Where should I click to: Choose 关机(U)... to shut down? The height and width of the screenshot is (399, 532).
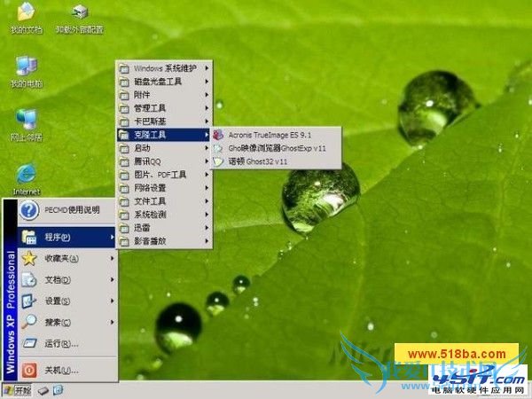pos(67,370)
